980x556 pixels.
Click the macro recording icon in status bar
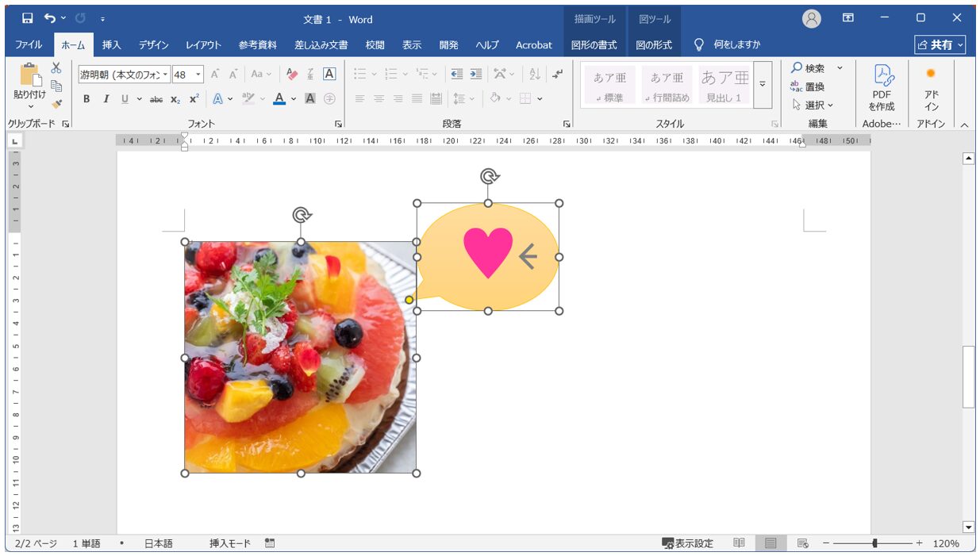click(270, 543)
